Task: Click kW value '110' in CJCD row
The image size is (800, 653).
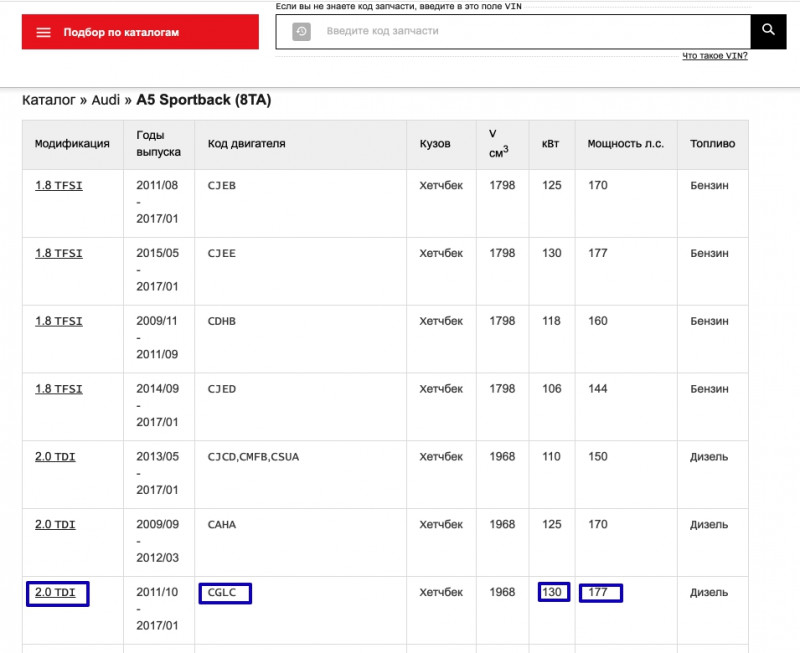Action: coord(551,457)
